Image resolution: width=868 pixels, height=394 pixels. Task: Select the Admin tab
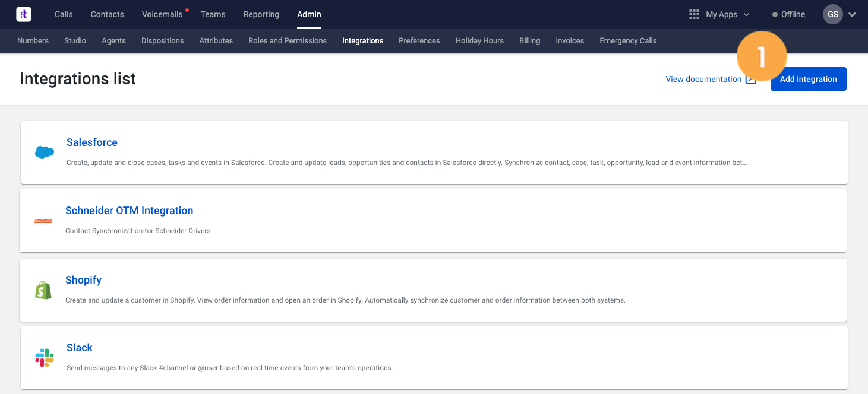[309, 14]
